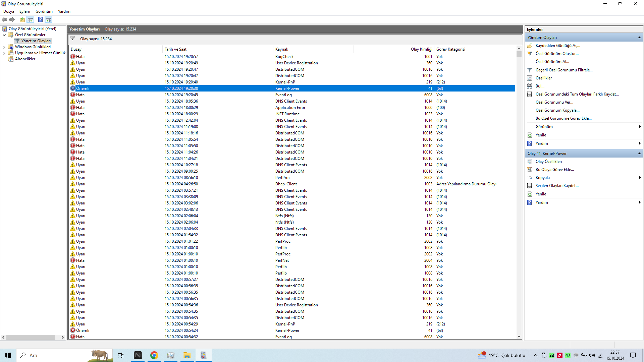Click the blue Help toolbar icon
This screenshot has width=644, height=362.
[x=40, y=19]
